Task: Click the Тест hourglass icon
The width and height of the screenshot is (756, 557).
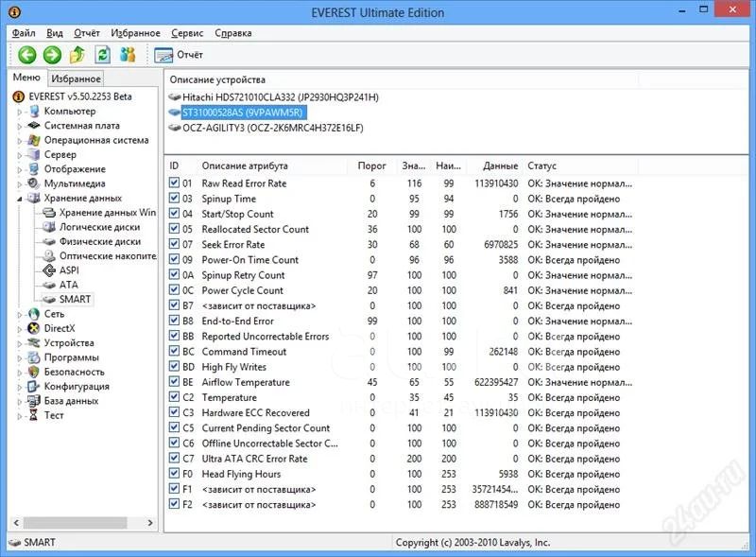Action: [x=33, y=415]
